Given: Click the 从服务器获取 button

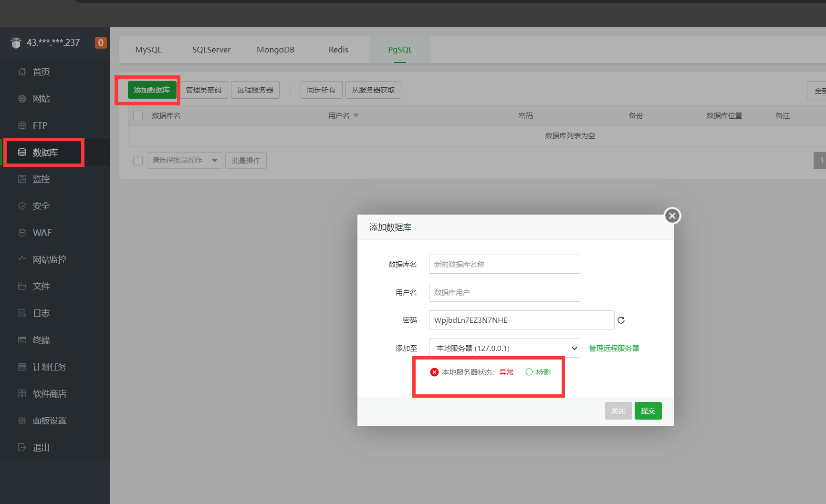Looking at the screenshot, I should pyautogui.click(x=373, y=90).
